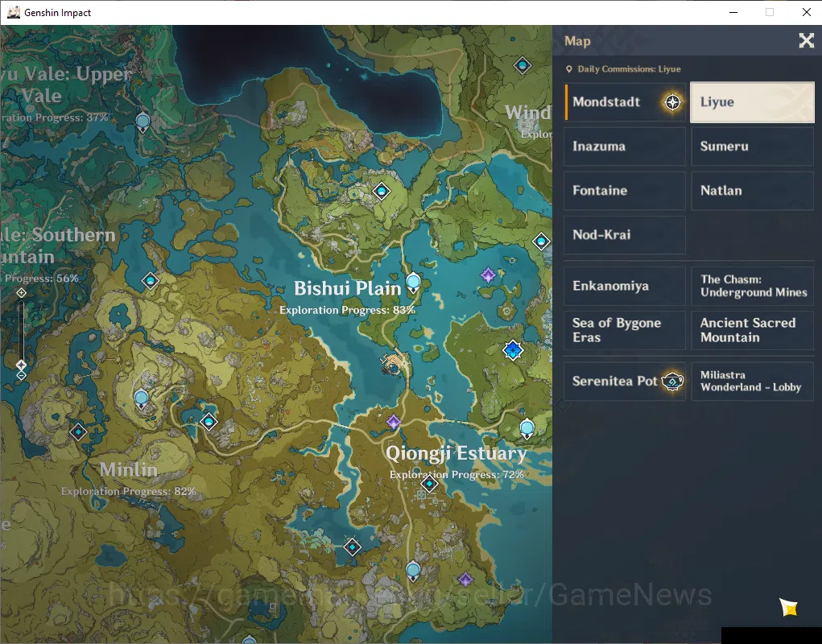Viewport: 822px width, 644px height.
Task: Select teleport pin on plateau above Minlin label
Action: 141,399
